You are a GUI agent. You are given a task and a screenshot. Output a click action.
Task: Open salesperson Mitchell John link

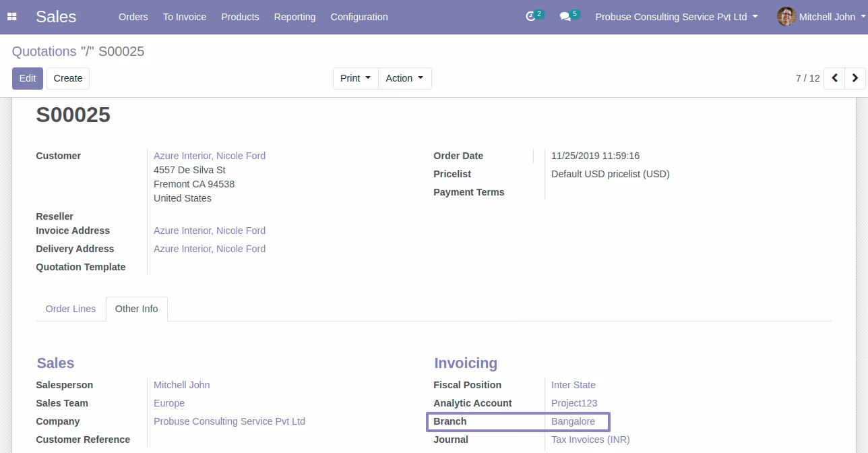pos(182,385)
